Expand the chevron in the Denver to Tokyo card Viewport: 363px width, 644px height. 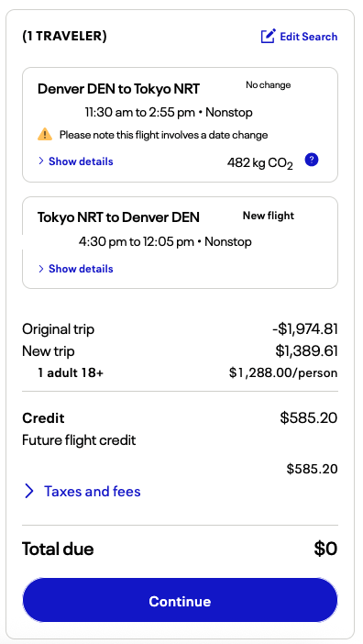[41, 161]
